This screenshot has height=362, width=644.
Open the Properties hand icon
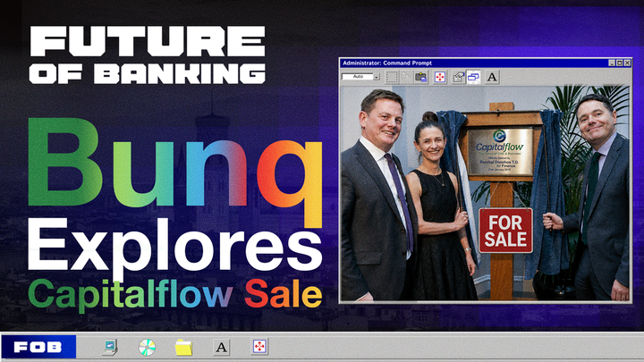tap(458, 77)
